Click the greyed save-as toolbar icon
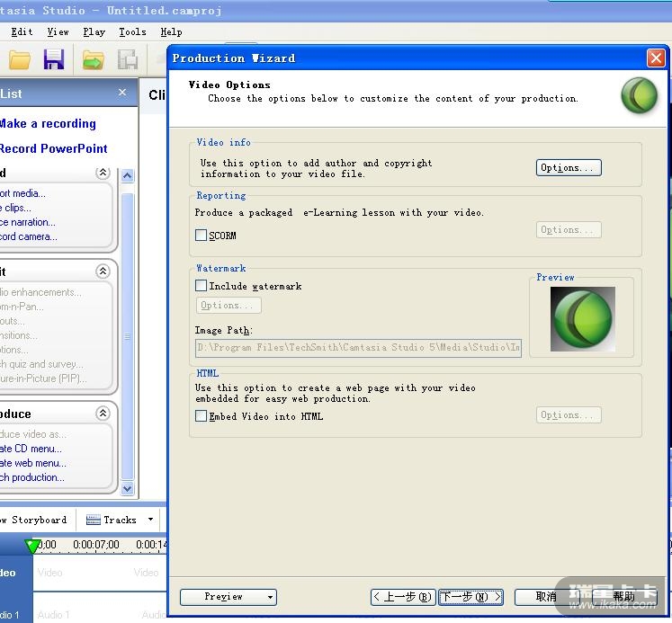 pyautogui.click(x=128, y=59)
